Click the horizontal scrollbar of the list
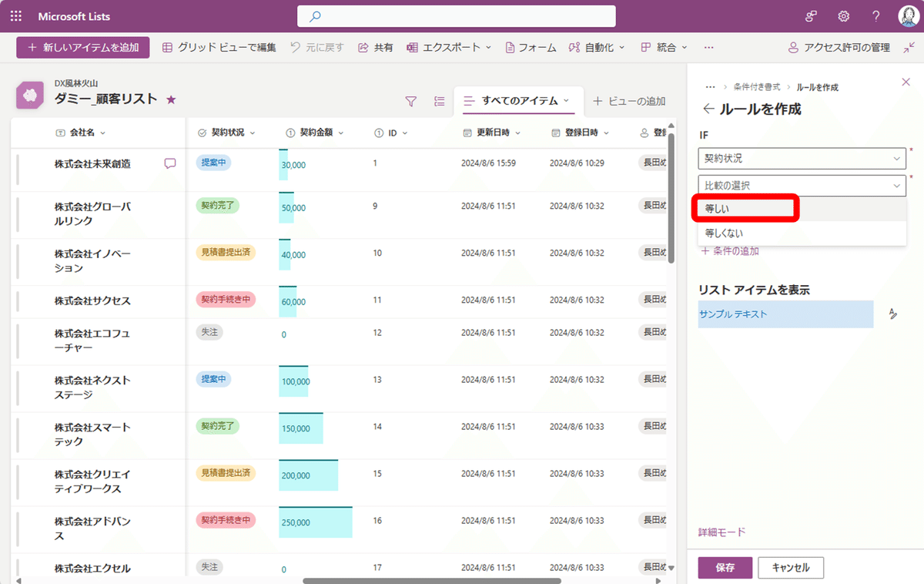Viewport: 924px width, 584px height. pyautogui.click(x=432, y=580)
